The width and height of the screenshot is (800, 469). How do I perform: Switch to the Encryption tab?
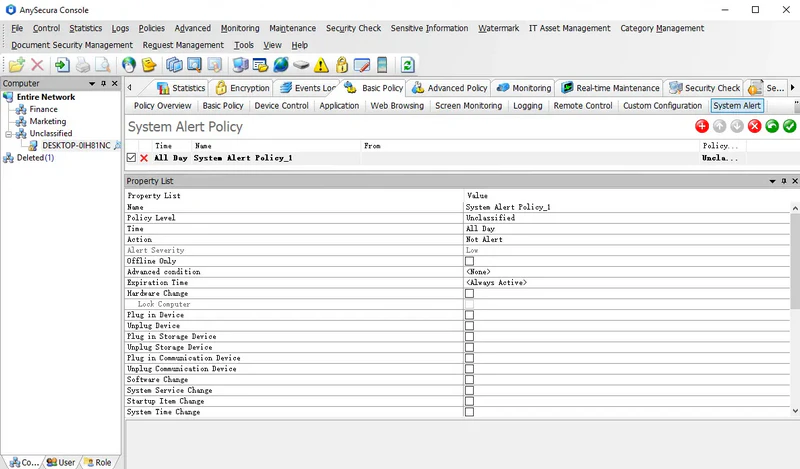pos(242,88)
